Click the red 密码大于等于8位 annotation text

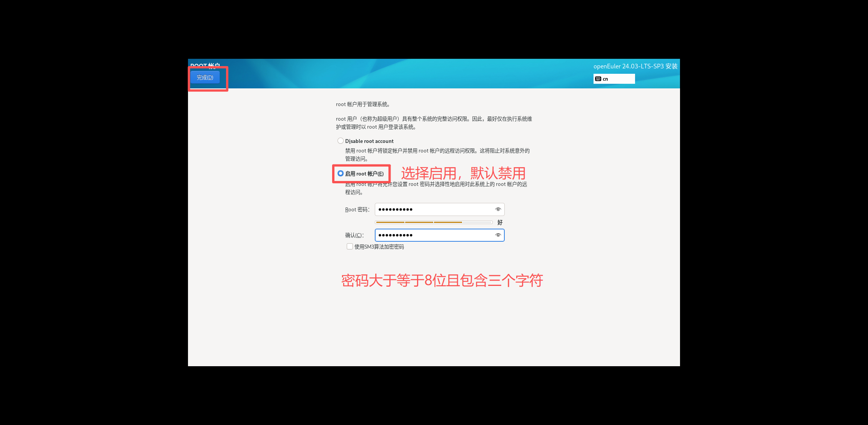pos(442,281)
